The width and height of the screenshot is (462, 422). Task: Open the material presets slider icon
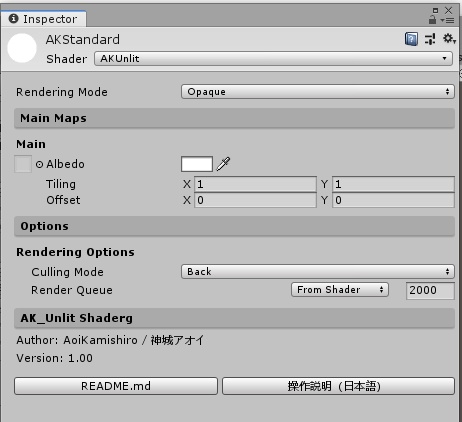pyautogui.click(x=430, y=39)
